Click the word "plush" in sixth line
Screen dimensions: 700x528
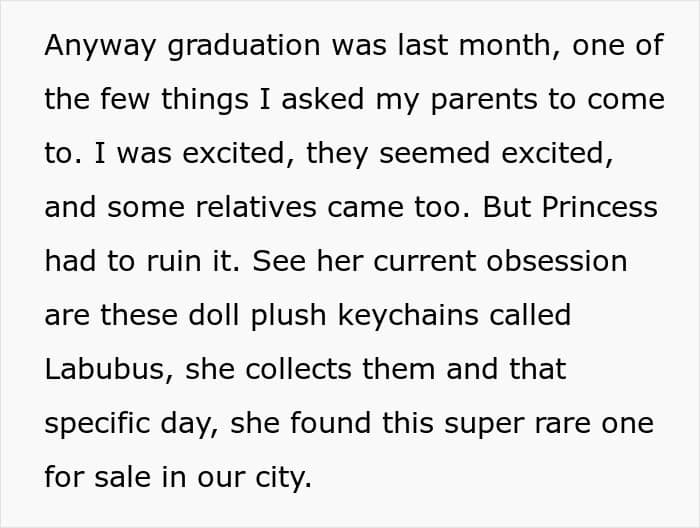[x=288, y=316]
